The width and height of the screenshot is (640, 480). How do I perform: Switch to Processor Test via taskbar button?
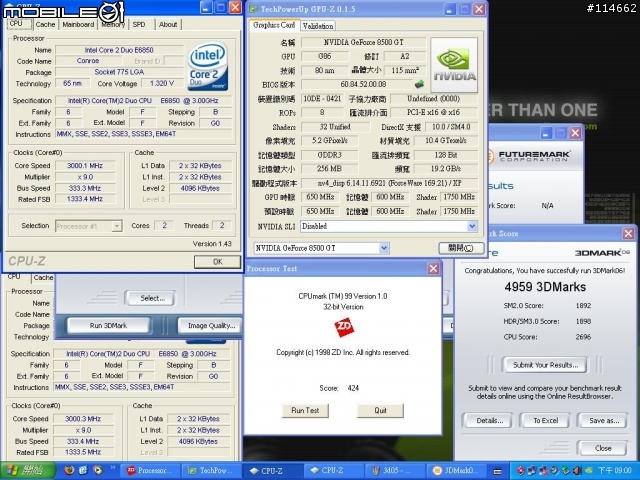(151, 471)
